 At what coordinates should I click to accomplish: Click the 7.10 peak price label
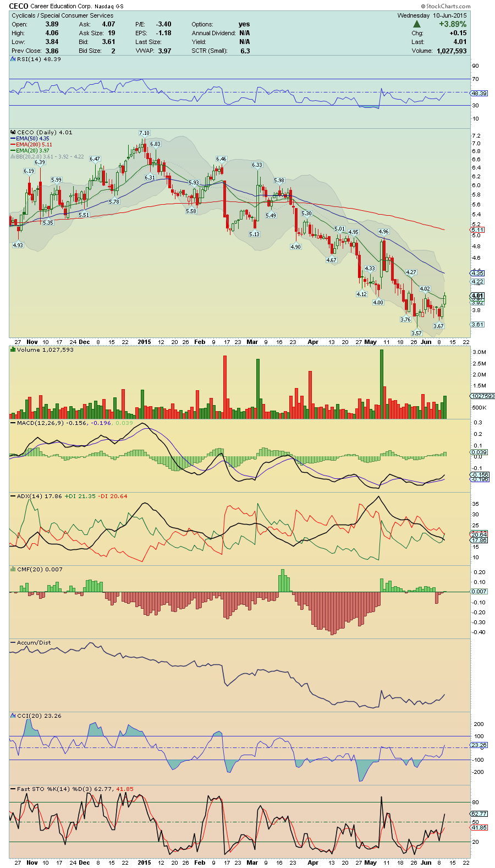(x=144, y=133)
